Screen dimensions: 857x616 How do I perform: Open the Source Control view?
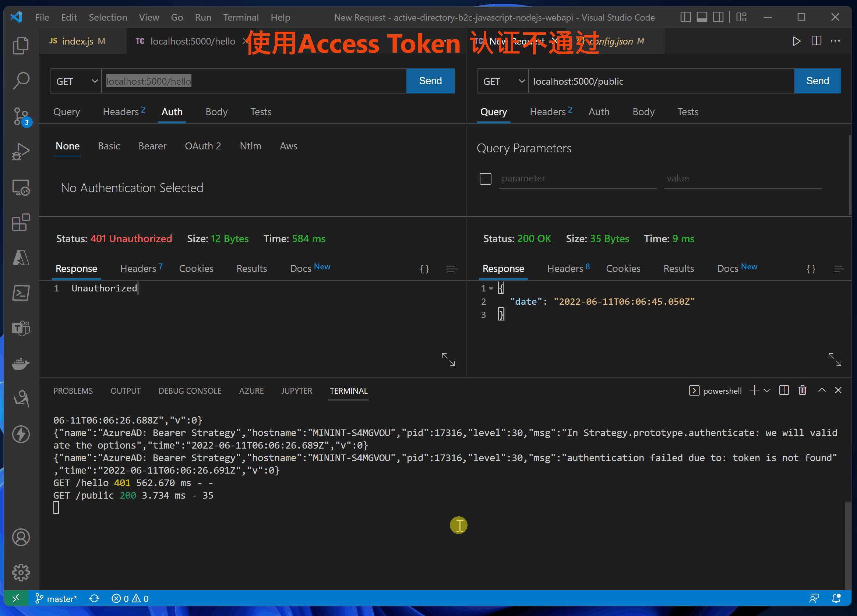click(21, 116)
